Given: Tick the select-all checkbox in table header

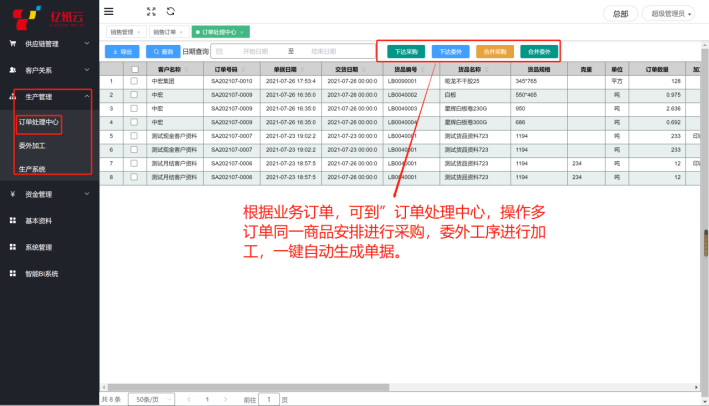Looking at the screenshot, I should click(134, 69).
